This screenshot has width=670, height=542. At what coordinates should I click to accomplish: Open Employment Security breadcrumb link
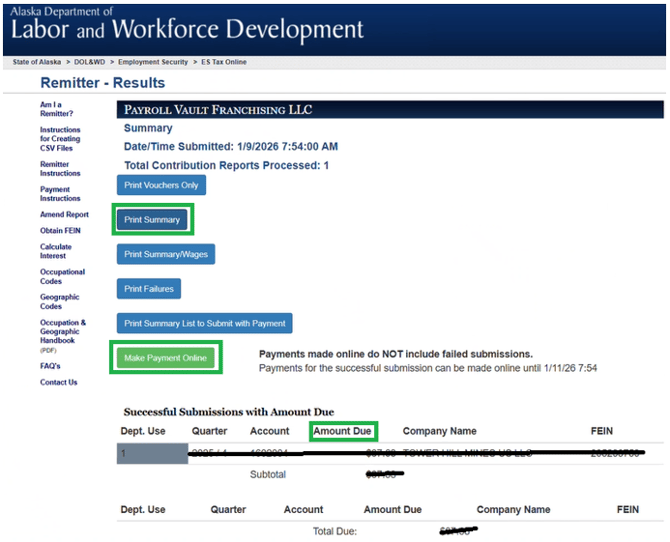(x=153, y=62)
